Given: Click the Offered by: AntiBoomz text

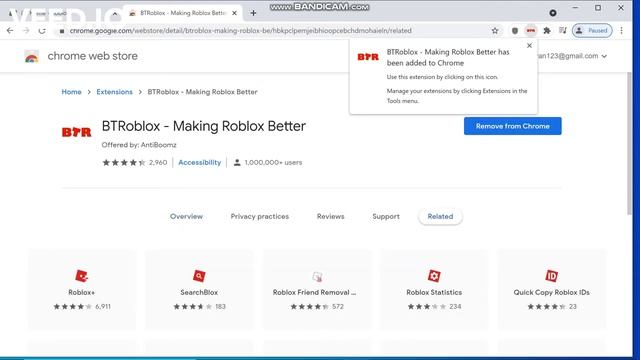Looking at the screenshot, I should coord(139,145).
